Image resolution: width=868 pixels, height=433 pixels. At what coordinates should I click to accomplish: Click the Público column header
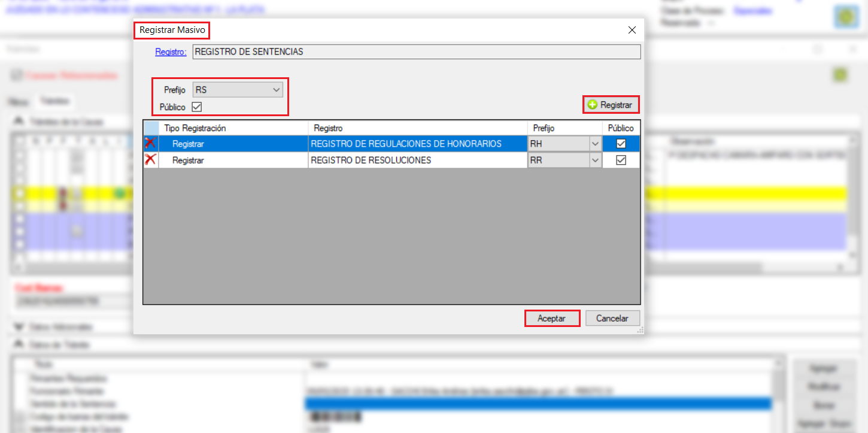point(621,128)
